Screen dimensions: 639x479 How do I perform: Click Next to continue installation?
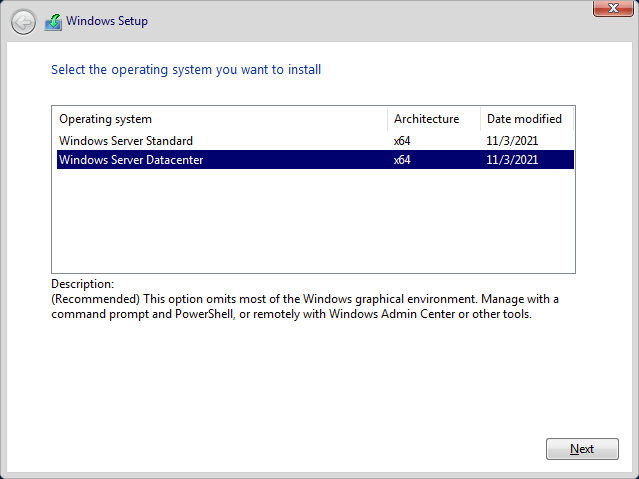tap(582, 449)
